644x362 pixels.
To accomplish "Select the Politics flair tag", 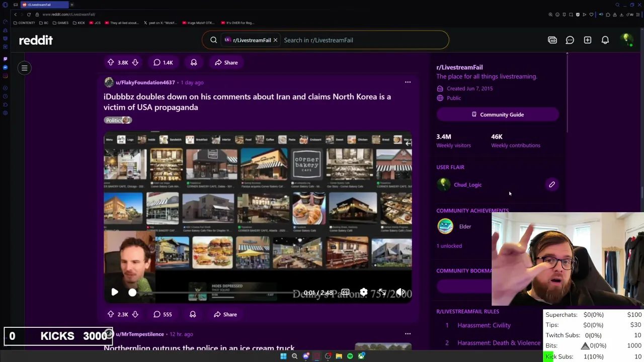I will coord(118,120).
